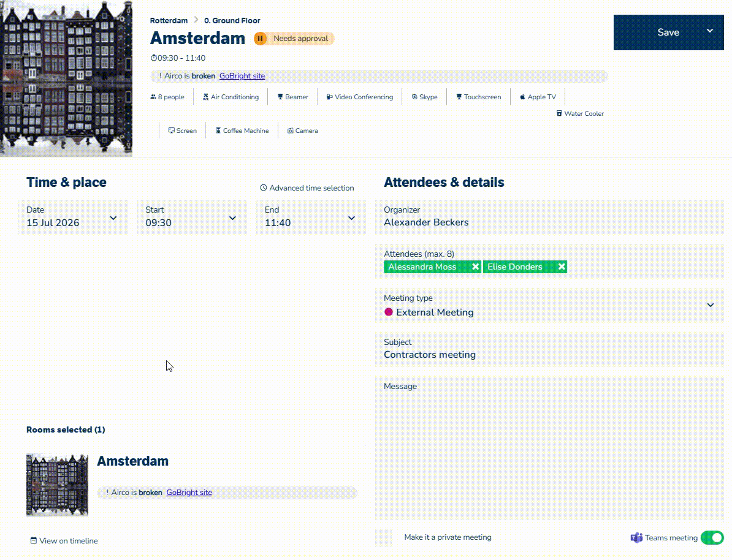The width and height of the screenshot is (732, 560).
Task: Click the 0. Ground Floor breadcrumb
Action: 232,21
